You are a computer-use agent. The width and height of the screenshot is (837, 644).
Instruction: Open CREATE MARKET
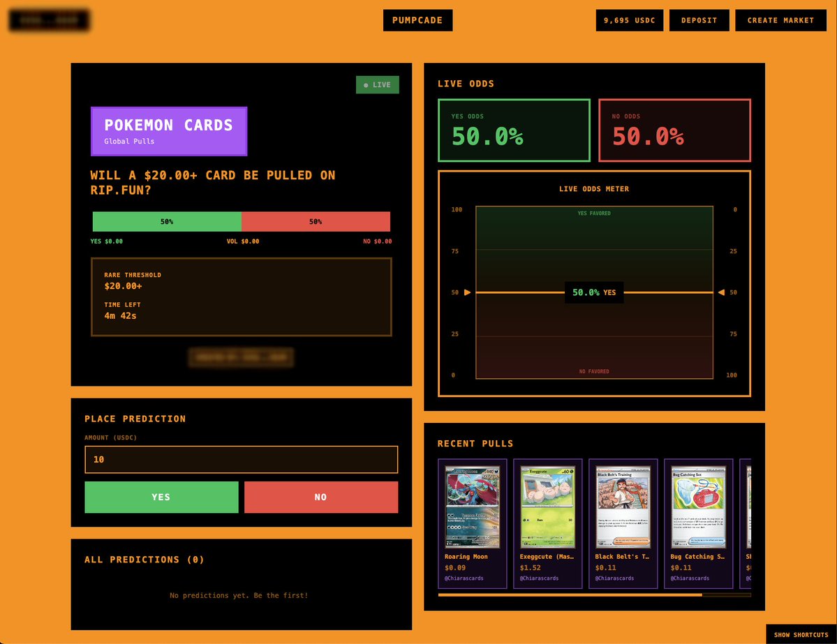pyautogui.click(x=780, y=20)
